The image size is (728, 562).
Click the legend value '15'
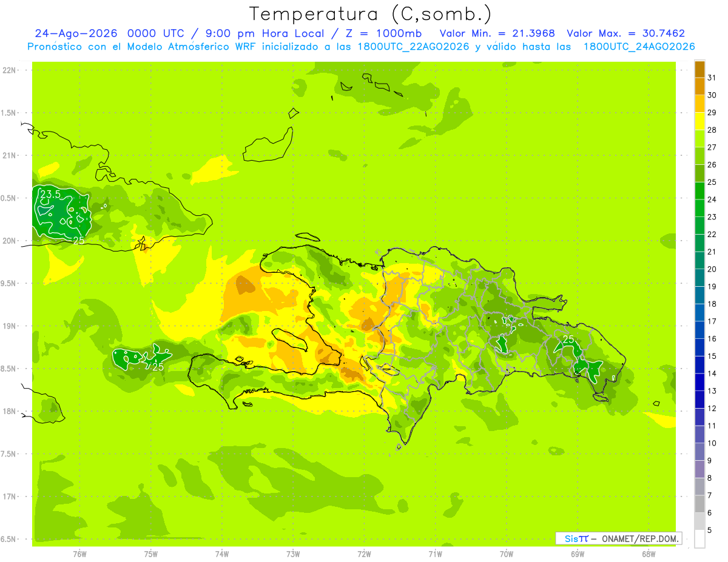tap(712, 356)
